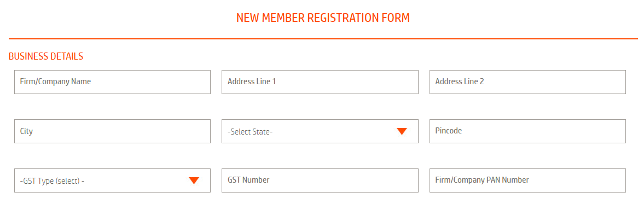This screenshot has height=204, width=644.
Task: Click the '-GST Type (select) -' placeholder text
Action: pyautogui.click(x=52, y=181)
